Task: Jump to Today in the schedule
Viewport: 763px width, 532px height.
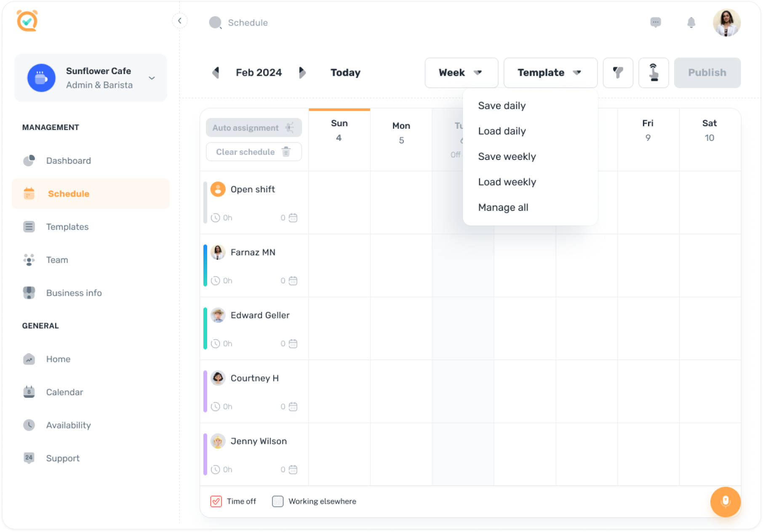Action: click(345, 72)
